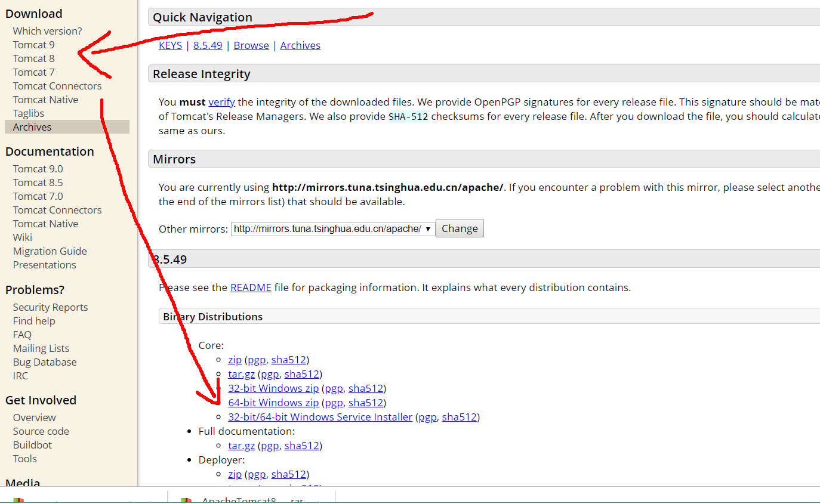The height and width of the screenshot is (504, 820).
Task: Download the Deployer zip
Action: point(235,474)
